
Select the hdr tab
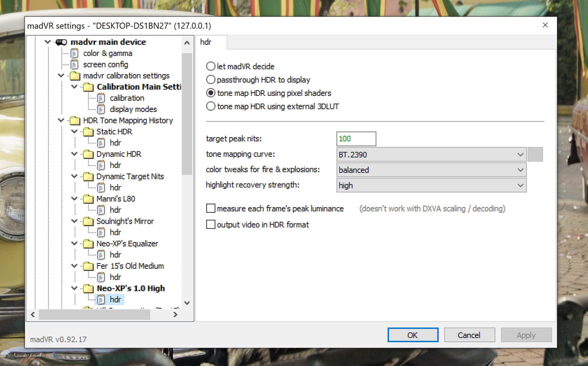point(206,42)
